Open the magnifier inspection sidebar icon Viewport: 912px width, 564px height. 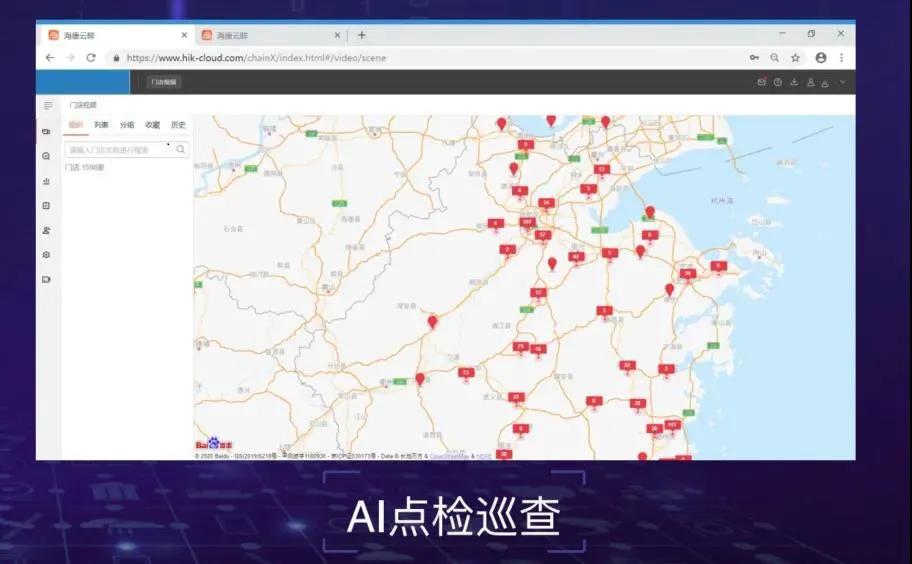point(47,156)
